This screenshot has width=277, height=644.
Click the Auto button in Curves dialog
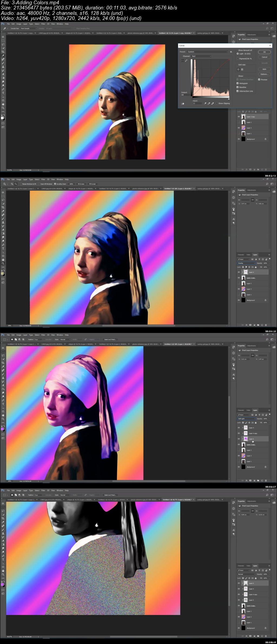point(264,69)
